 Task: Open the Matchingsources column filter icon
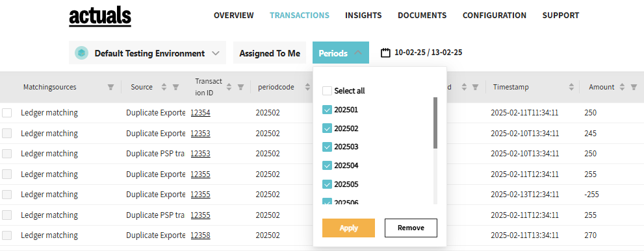coord(110,87)
